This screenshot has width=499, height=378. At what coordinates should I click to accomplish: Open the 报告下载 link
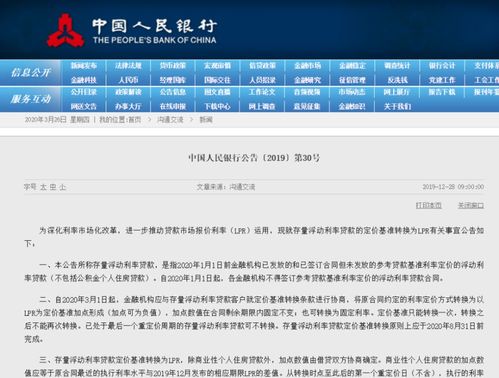[x=442, y=92]
